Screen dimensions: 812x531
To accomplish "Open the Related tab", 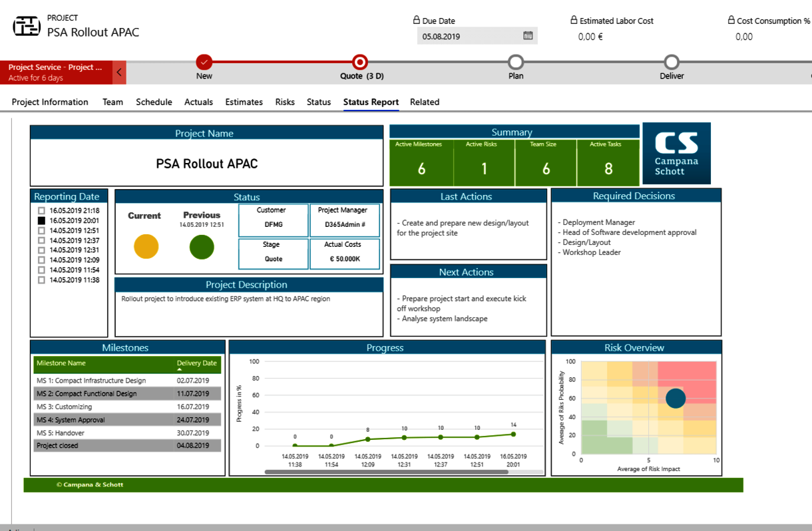I will (425, 102).
